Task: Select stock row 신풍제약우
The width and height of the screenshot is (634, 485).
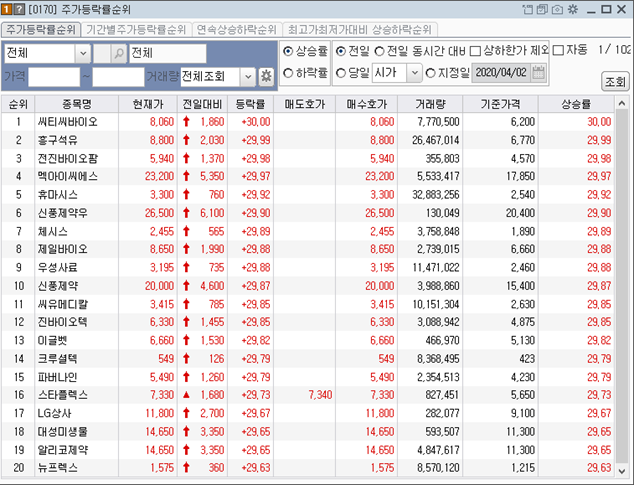Action: 308,213
